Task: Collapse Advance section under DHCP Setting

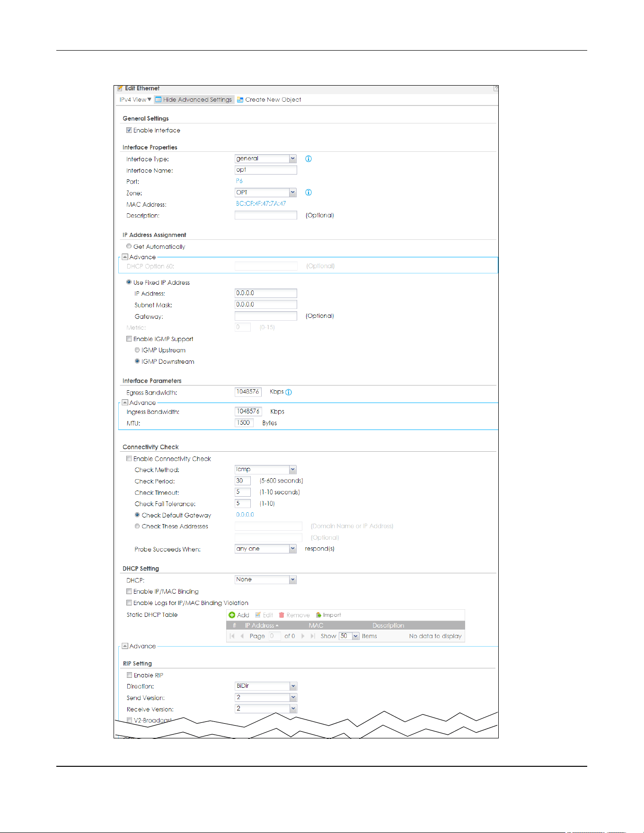Action: coord(125,646)
